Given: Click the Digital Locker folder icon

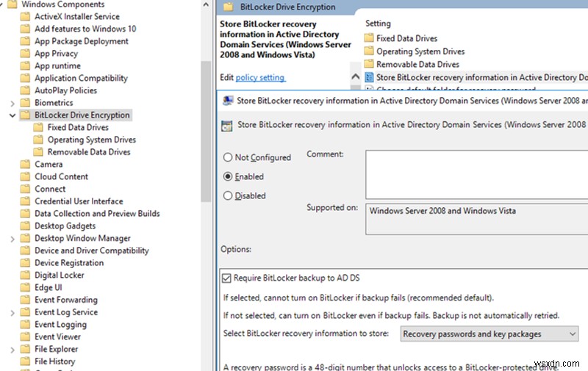Looking at the screenshot, I should pyautogui.click(x=25, y=275).
